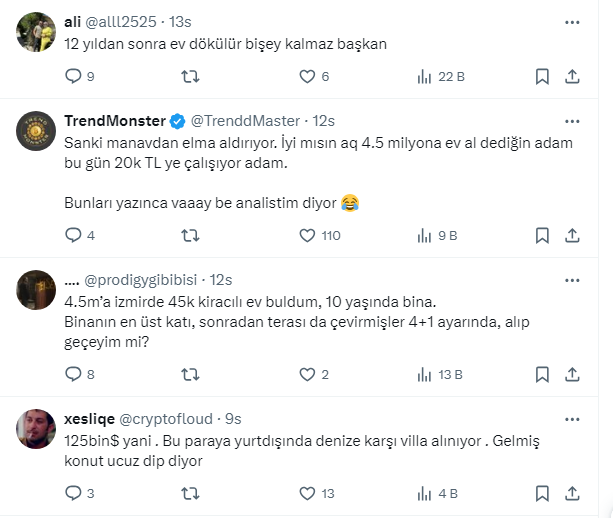Open more options for TrendMonster's tweet

coord(571,120)
